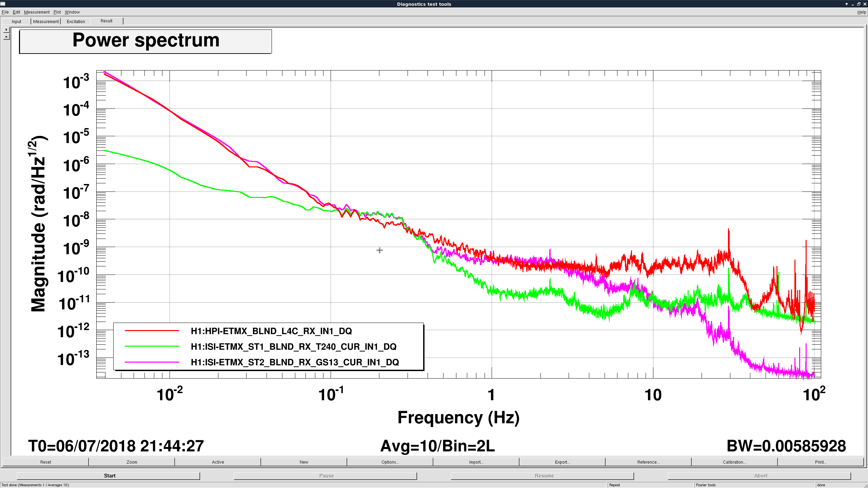Click the Print button
Viewport: 868px width, 488px height.
pyautogui.click(x=821, y=462)
